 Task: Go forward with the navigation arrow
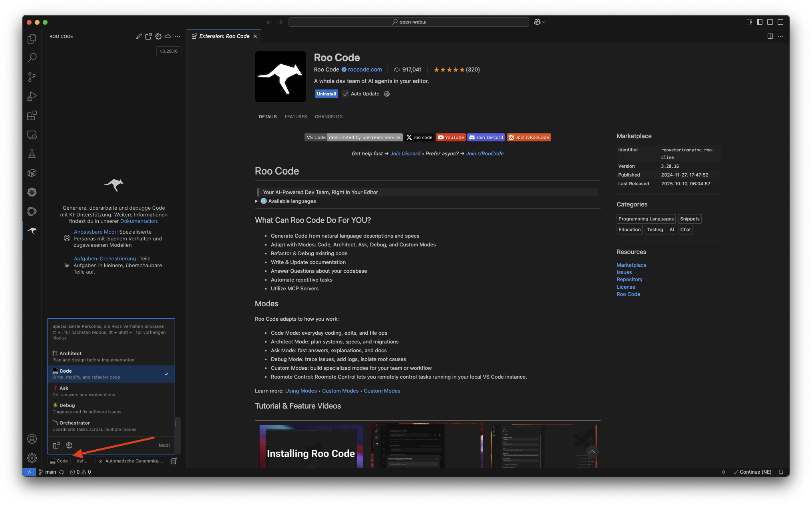coord(280,22)
